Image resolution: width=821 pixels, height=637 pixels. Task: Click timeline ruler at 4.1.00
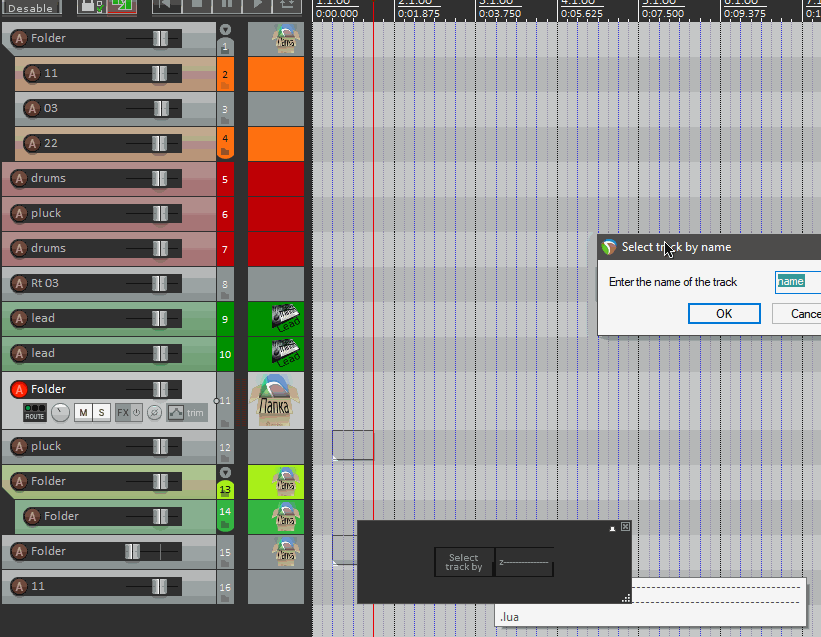(x=578, y=4)
